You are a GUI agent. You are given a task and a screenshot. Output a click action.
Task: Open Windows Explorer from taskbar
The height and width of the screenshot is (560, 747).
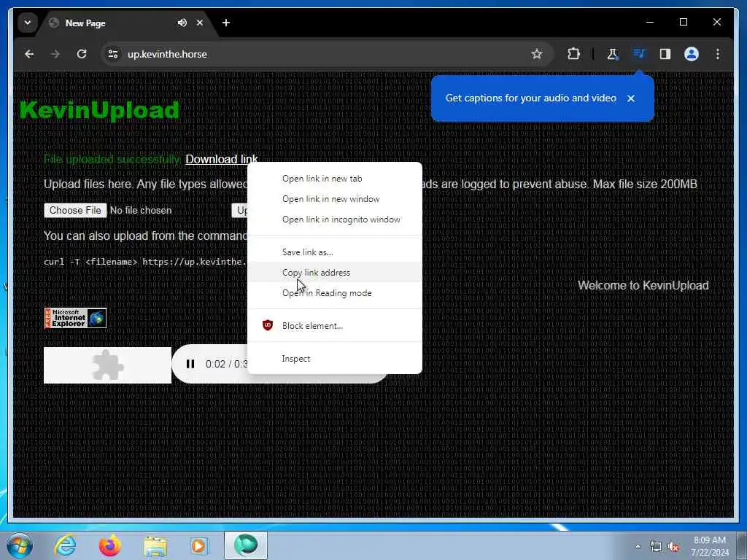tap(155, 545)
